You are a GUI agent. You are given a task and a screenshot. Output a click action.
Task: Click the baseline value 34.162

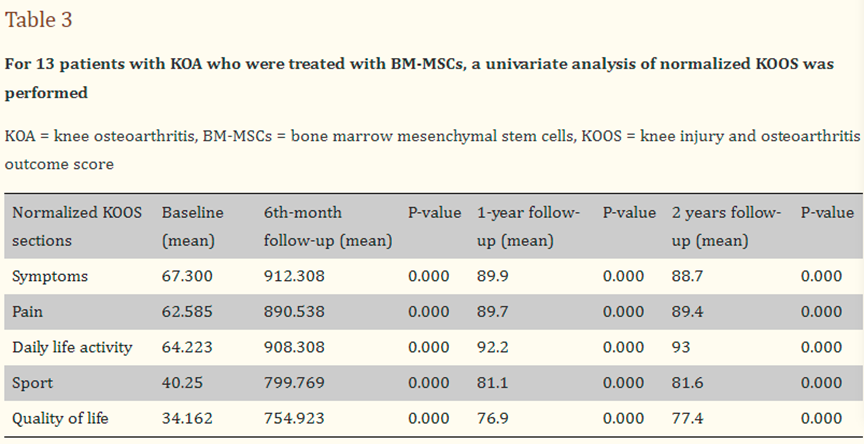[x=186, y=418]
